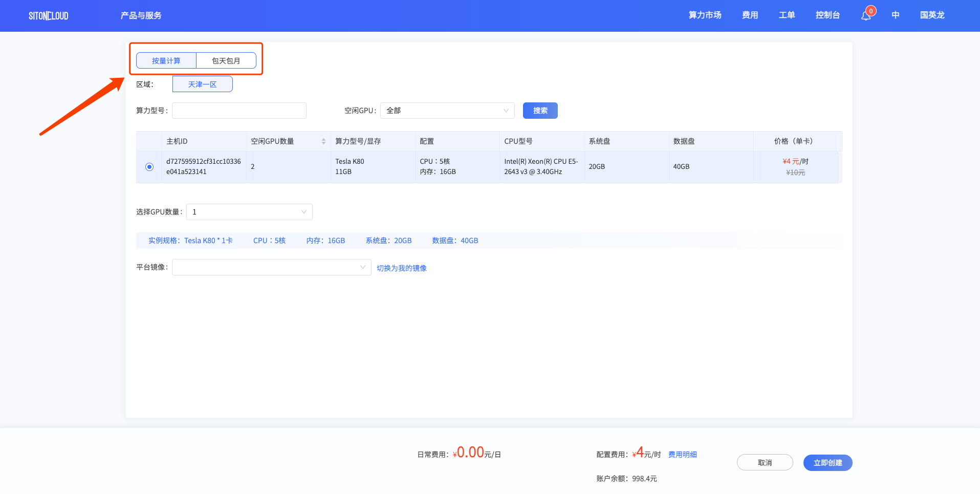Switch to the 包天包月 billing tab
The width and height of the screenshot is (980, 494).
pyautogui.click(x=226, y=60)
